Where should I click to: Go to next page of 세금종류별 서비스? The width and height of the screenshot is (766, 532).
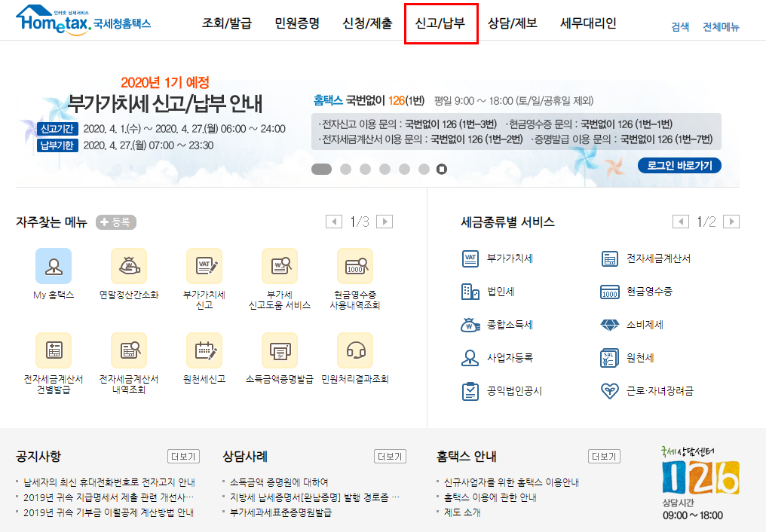(x=731, y=222)
